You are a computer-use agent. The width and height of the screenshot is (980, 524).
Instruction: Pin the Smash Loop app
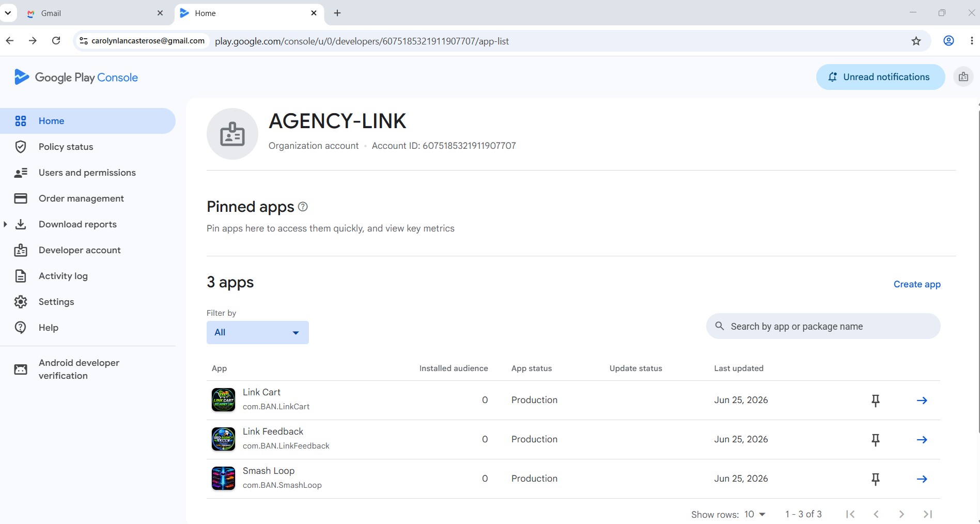pos(876,479)
